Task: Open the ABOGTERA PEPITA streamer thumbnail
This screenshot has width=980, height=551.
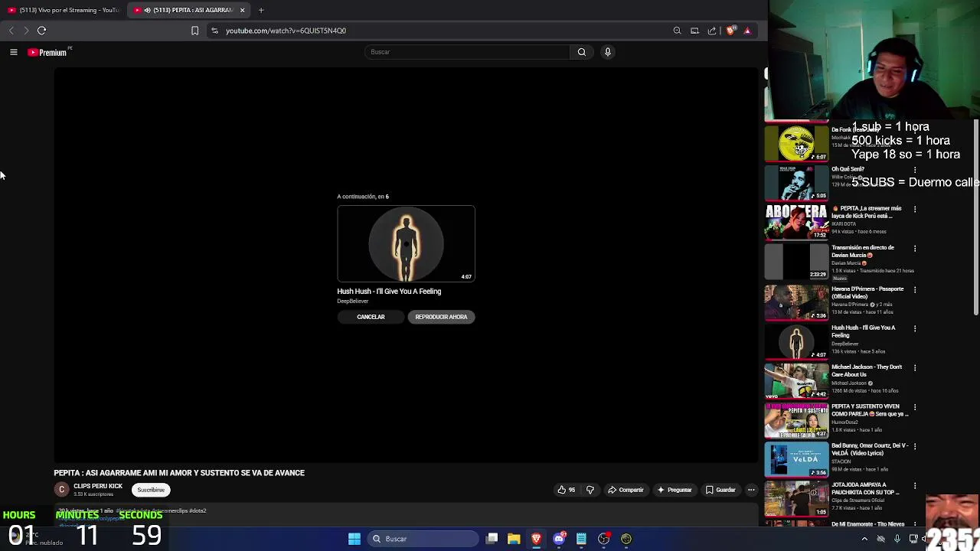Action: coord(796,221)
